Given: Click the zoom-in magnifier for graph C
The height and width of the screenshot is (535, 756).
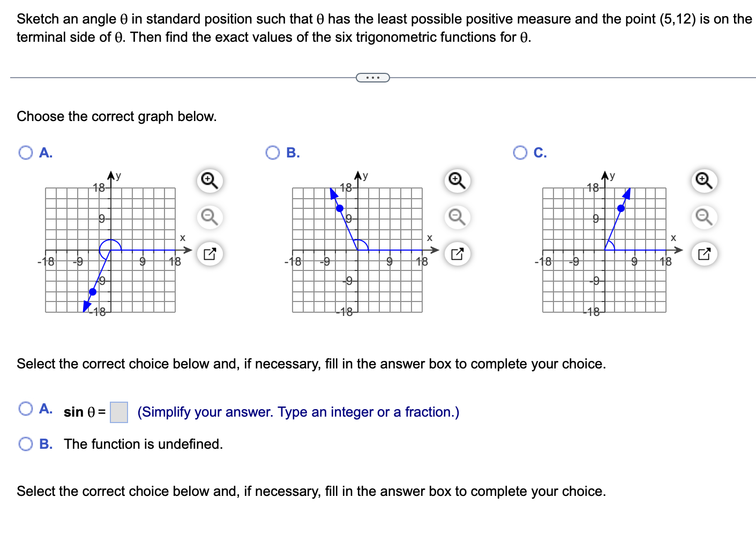Looking at the screenshot, I should tap(704, 181).
